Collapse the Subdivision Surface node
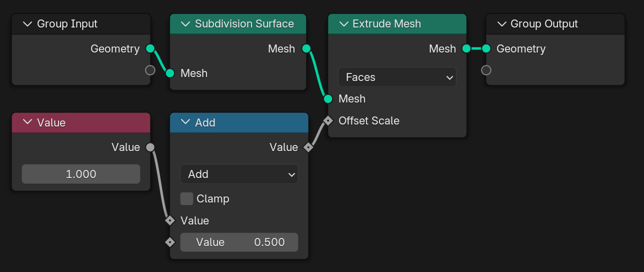644x272 pixels. point(186,24)
